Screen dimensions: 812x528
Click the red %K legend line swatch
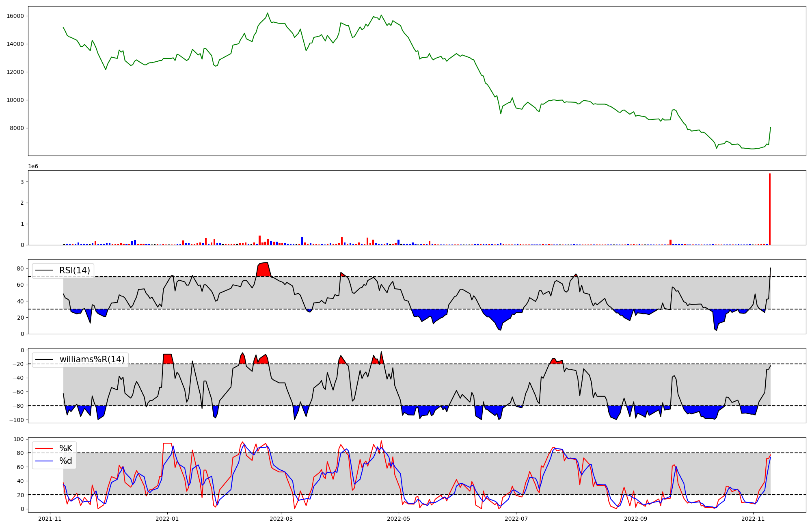pos(44,448)
